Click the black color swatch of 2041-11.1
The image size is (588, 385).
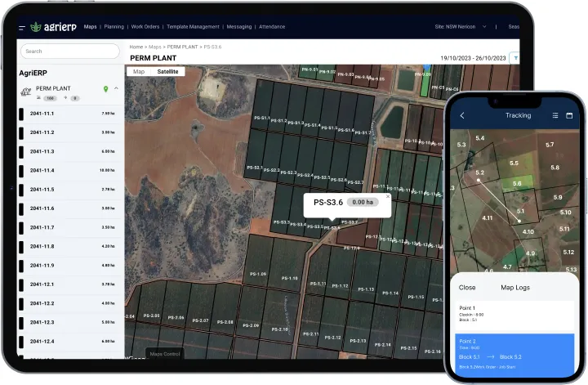[x=21, y=114]
